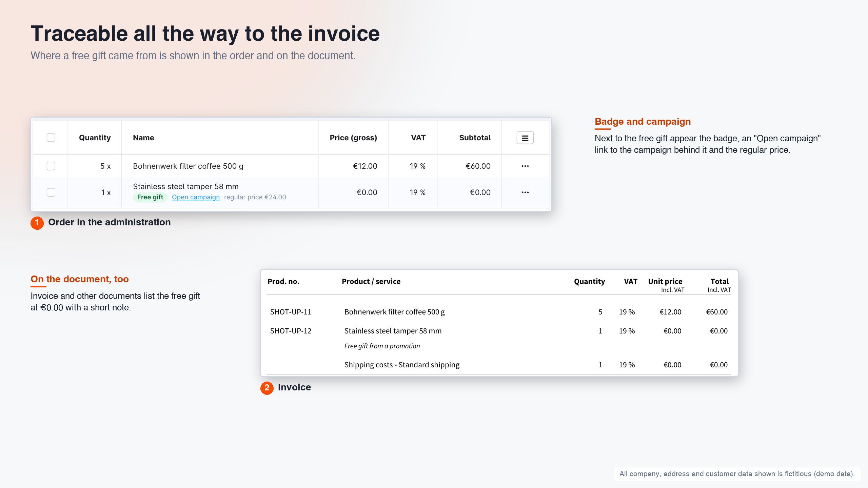
Task: Click the Order in the administration caption
Action: click(x=109, y=222)
